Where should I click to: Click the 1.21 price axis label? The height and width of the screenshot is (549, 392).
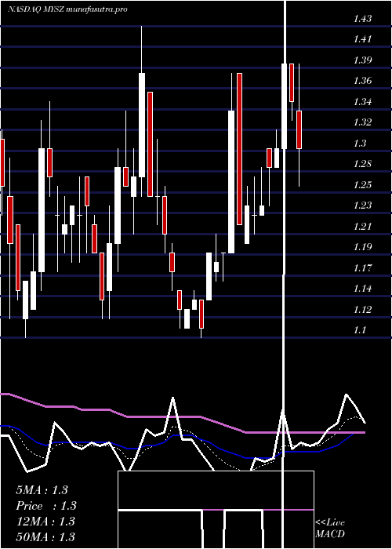[x=362, y=227]
